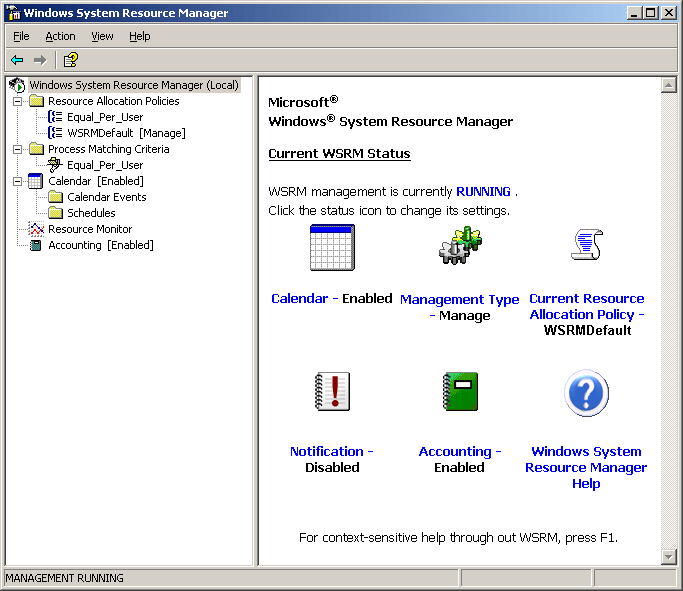Collapse the Resource Allocation Policies node
683x591 pixels.
pyautogui.click(x=17, y=101)
